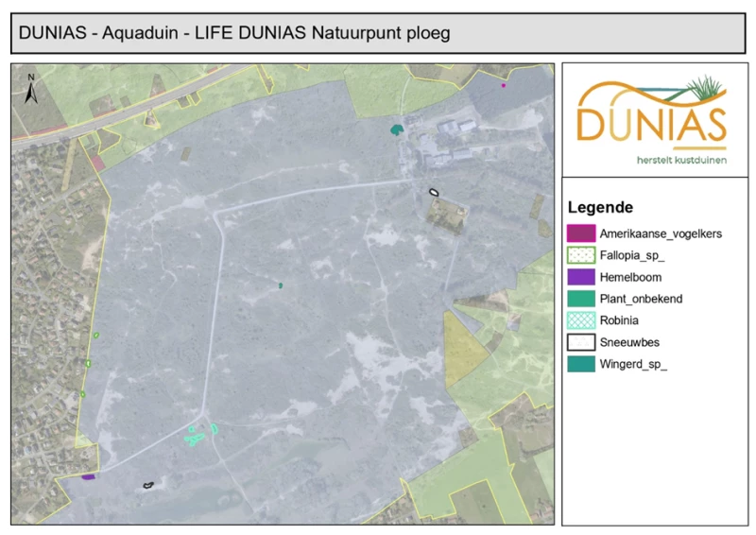756x535 pixels.
Task: Click the magenta dot in map's upper right
Action: coord(504,85)
